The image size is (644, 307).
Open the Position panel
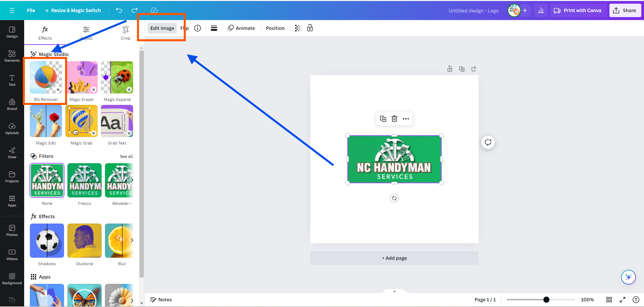click(275, 28)
